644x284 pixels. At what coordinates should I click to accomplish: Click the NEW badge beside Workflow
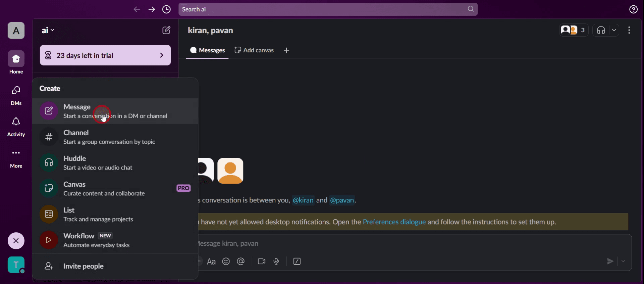point(105,236)
